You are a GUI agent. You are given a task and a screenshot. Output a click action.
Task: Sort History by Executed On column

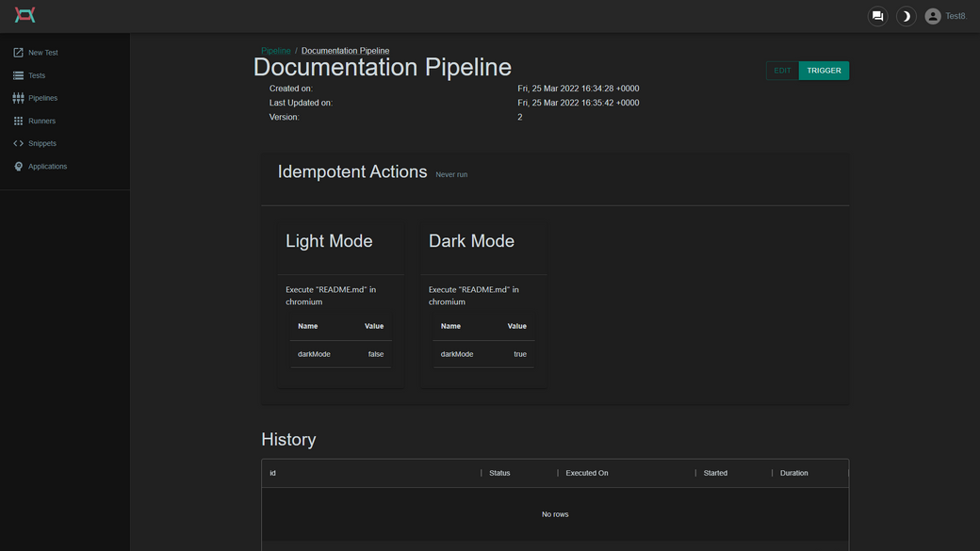[x=586, y=473]
